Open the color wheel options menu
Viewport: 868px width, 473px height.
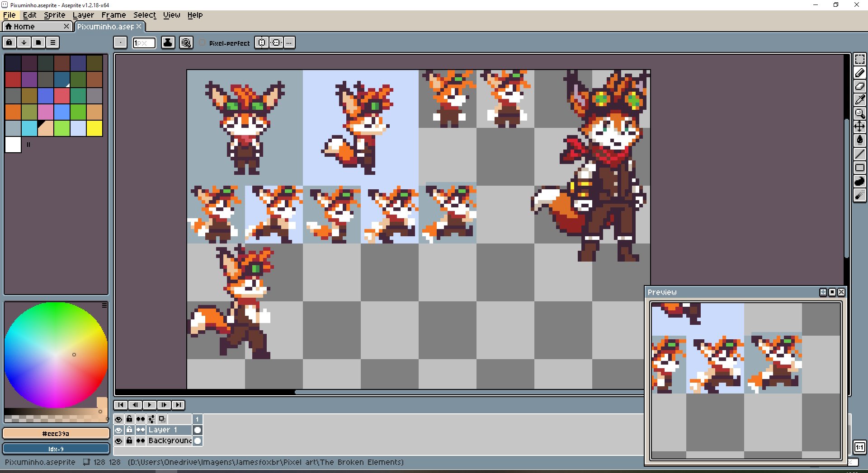coord(104,305)
